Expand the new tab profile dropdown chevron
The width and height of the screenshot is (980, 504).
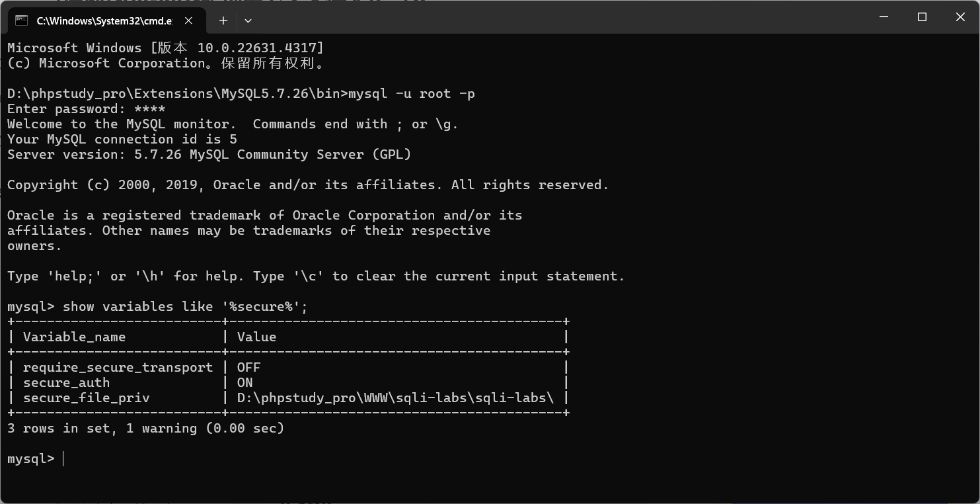tap(248, 21)
